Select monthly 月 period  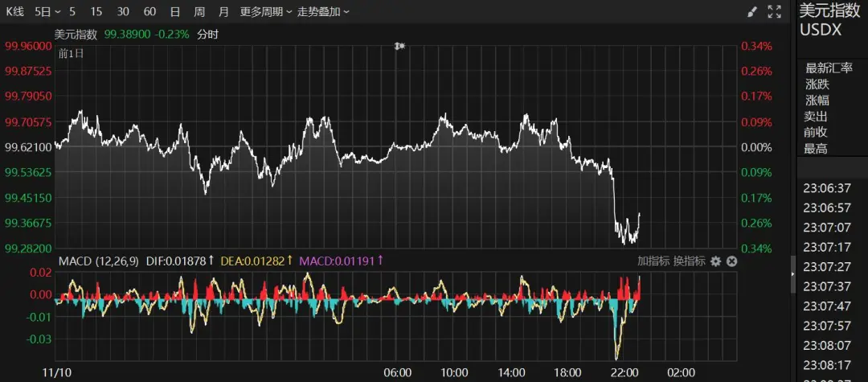click(x=223, y=12)
